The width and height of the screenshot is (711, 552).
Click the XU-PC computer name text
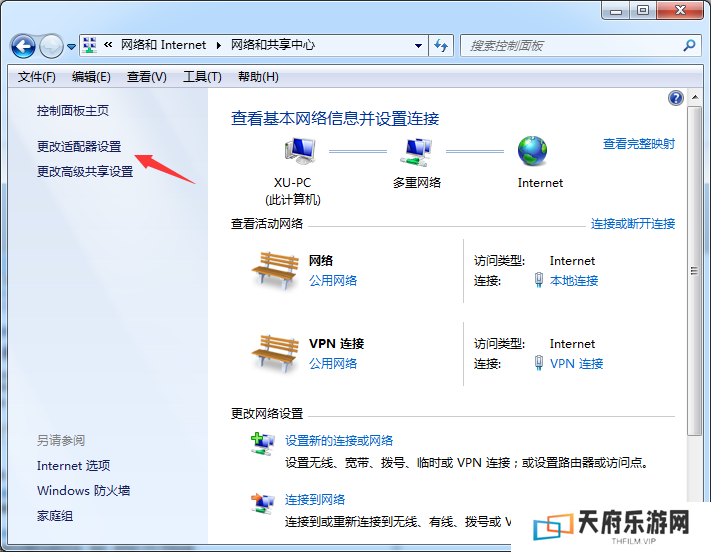[x=292, y=183]
